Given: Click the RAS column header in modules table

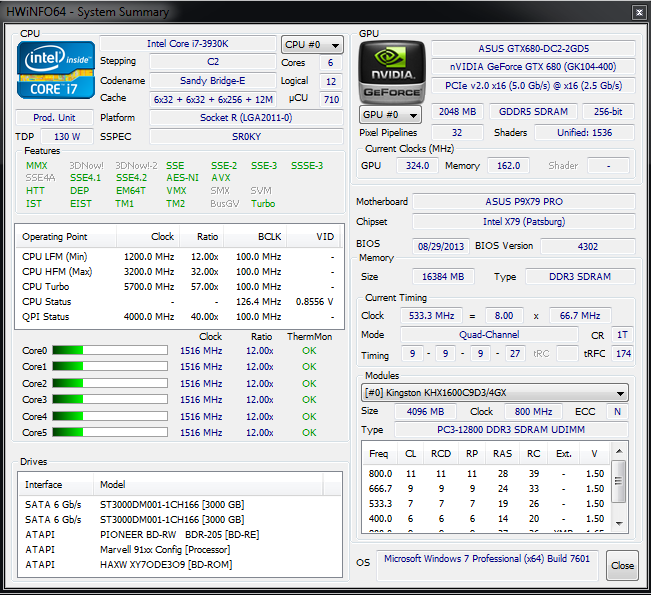Looking at the screenshot, I should (x=502, y=454).
